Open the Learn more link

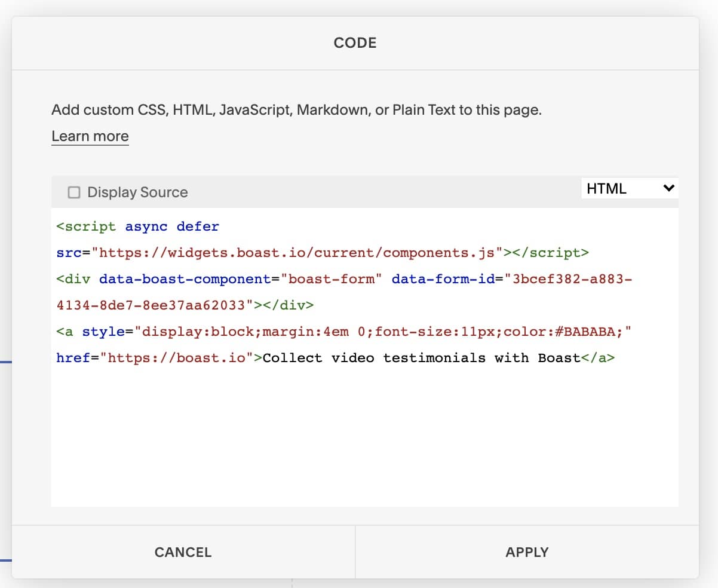point(90,136)
